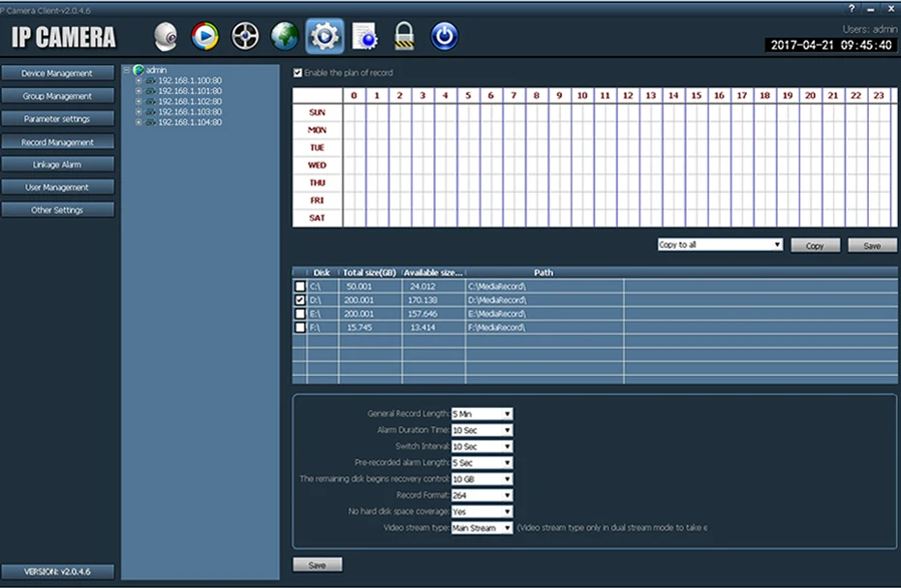The height and width of the screenshot is (588, 901).
Task: Click the Save button below record settings
Action: coord(317,565)
